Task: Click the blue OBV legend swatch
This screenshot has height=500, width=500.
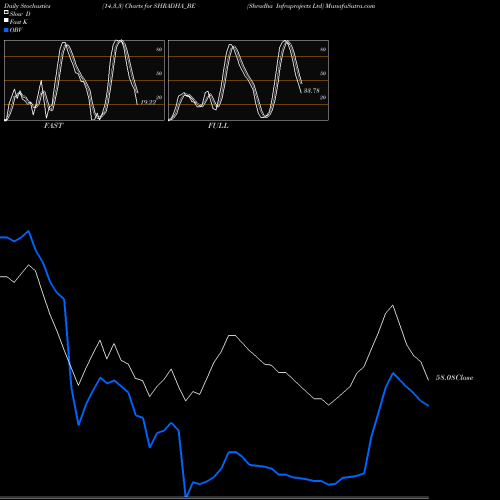Action: pyautogui.click(x=6, y=30)
